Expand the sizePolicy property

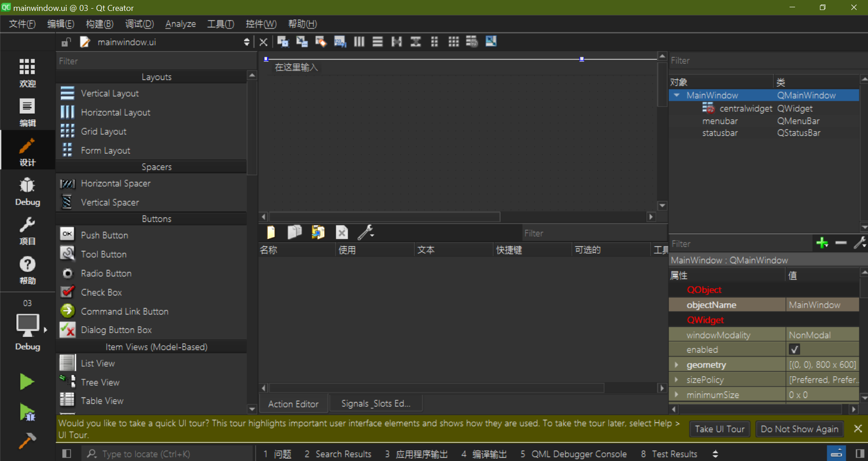pos(676,380)
